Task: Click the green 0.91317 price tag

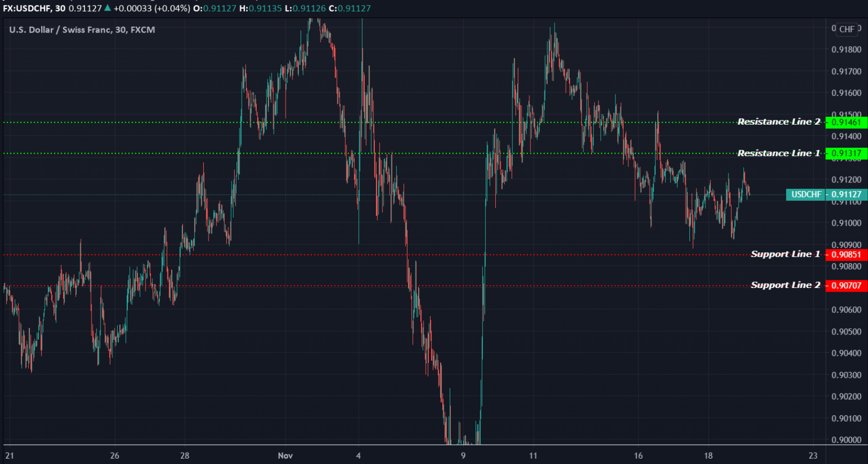Action: click(x=846, y=154)
